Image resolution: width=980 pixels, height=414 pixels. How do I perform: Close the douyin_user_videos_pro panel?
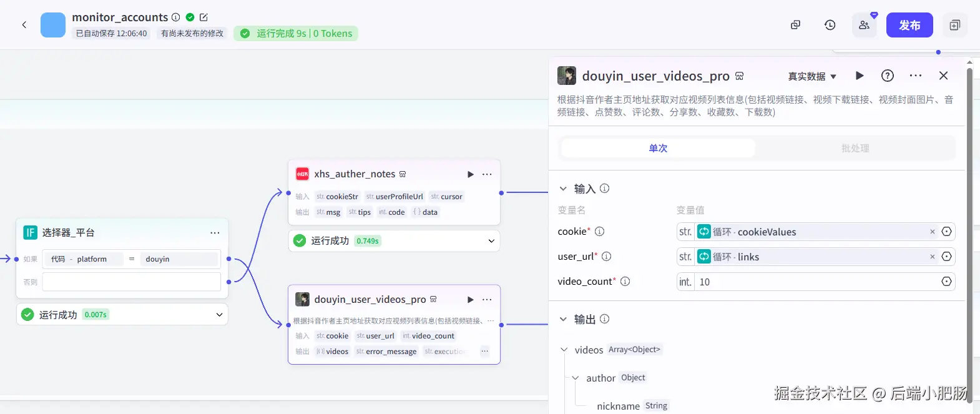tap(943, 76)
